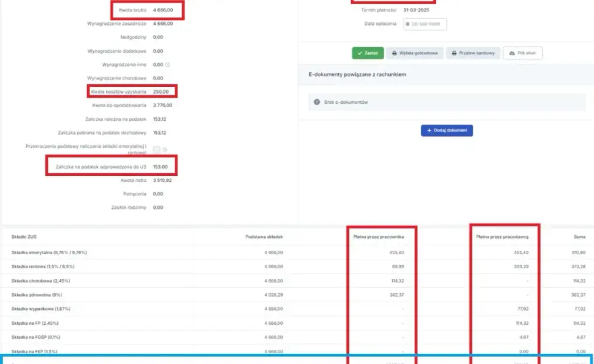Click the Przelew bankowy button

pos(473,53)
